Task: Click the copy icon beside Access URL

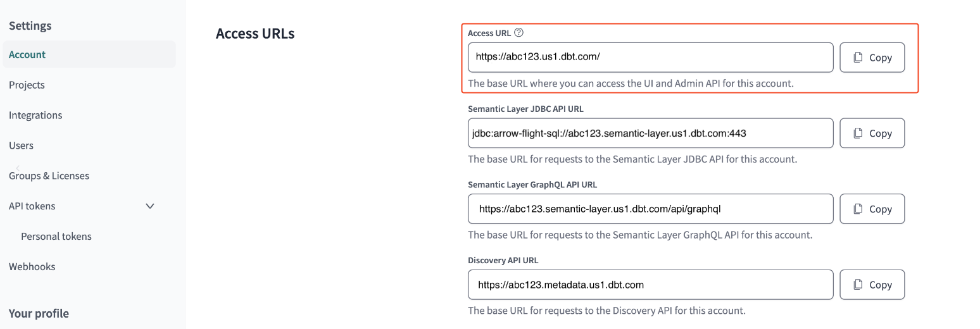Action: [858, 58]
